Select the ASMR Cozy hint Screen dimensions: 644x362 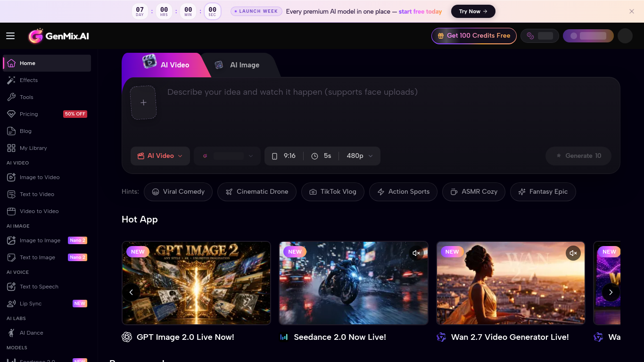tap(474, 192)
